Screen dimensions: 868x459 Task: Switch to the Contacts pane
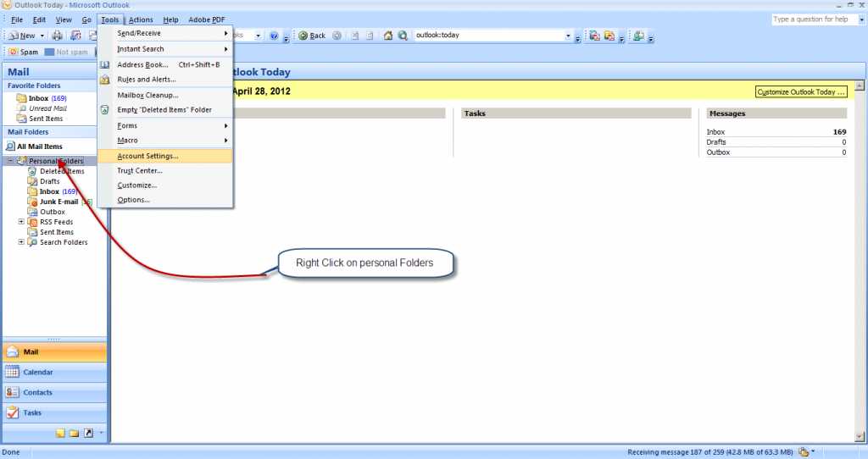tap(55, 393)
